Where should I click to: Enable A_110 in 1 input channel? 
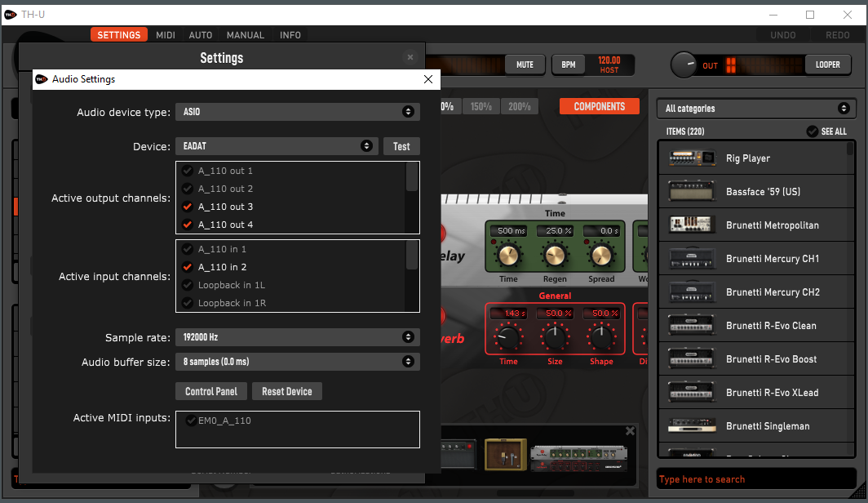click(188, 249)
